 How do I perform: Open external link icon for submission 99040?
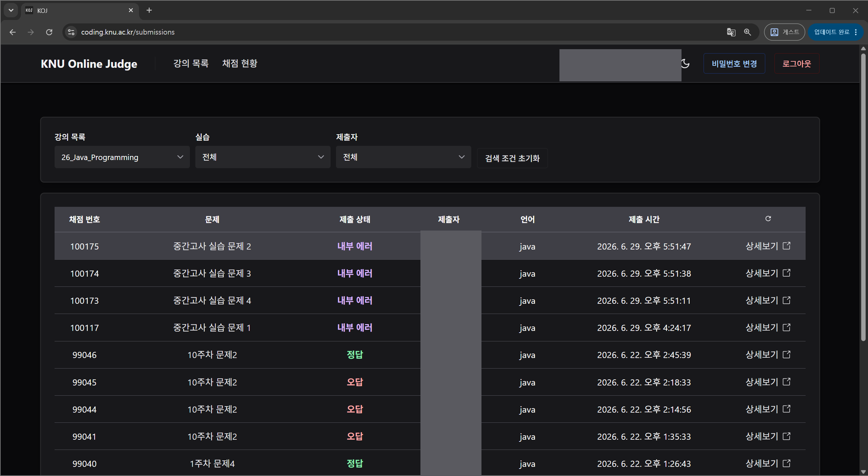pos(787,463)
